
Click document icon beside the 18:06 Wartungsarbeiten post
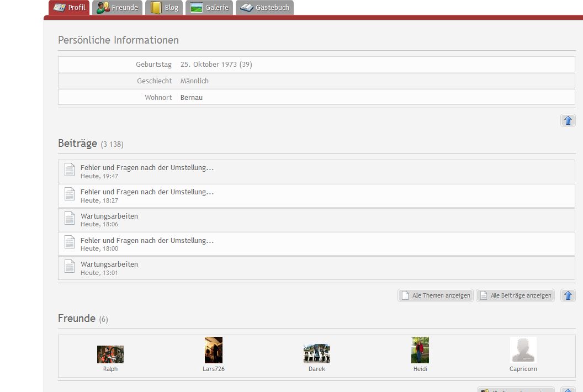click(x=69, y=218)
